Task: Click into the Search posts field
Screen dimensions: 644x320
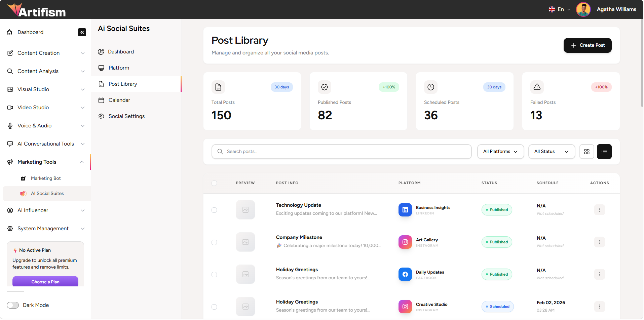Action: (341, 152)
